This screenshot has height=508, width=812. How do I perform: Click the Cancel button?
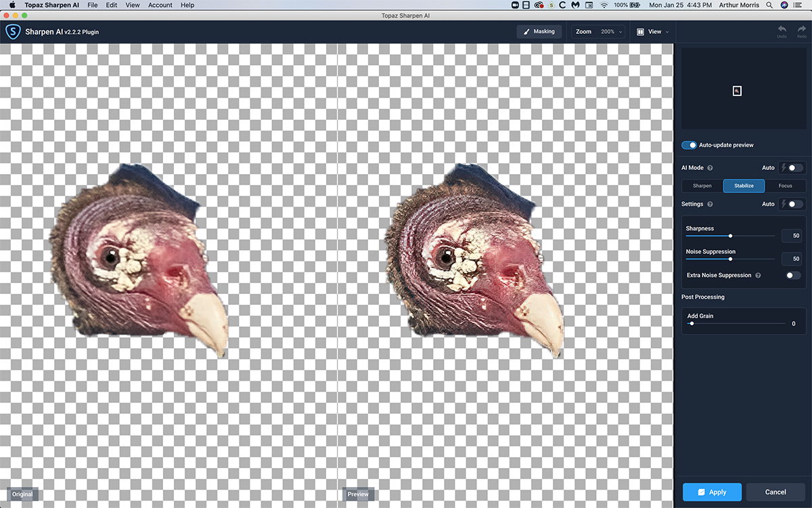pos(775,492)
